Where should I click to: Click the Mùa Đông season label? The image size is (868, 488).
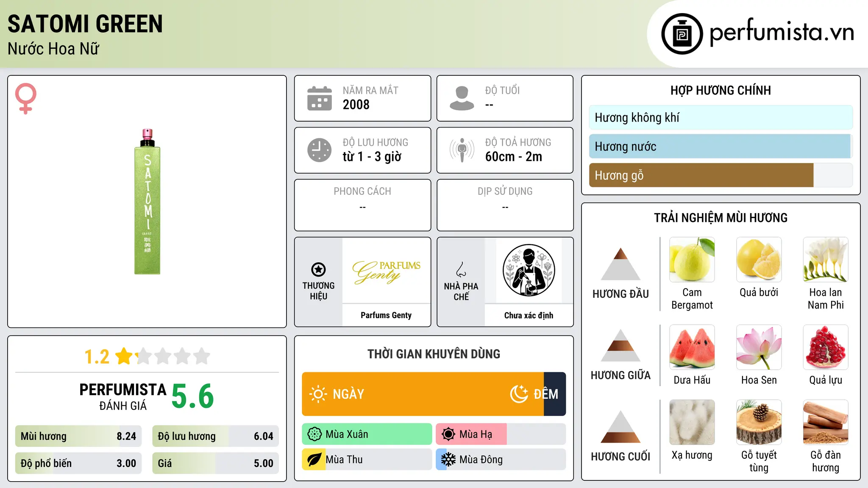pyautogui.click(x=481, y=460)
